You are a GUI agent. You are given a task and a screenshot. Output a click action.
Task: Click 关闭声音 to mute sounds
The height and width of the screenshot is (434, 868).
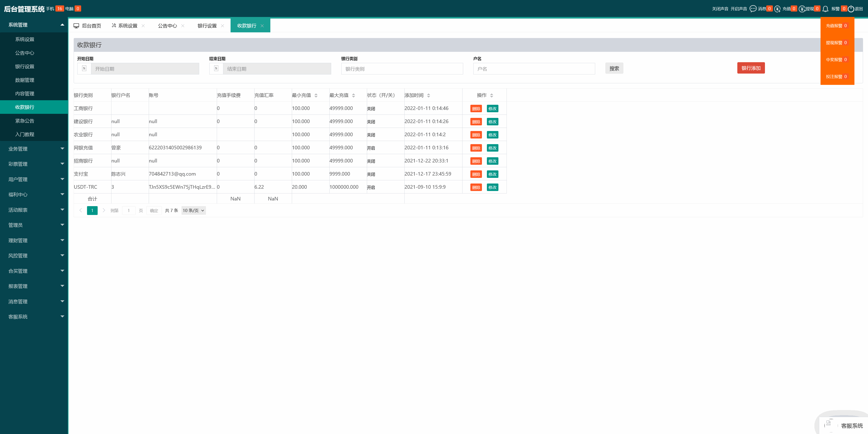tap(720, 9)
